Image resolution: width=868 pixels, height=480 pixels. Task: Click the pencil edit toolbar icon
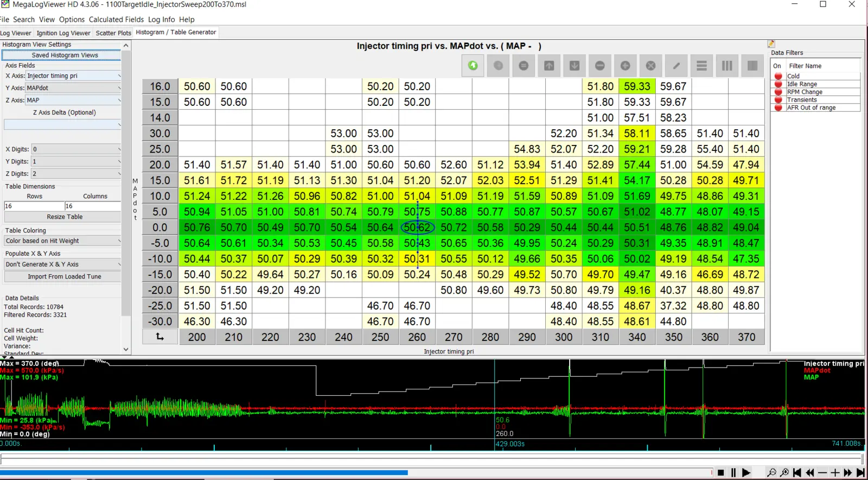676,66
